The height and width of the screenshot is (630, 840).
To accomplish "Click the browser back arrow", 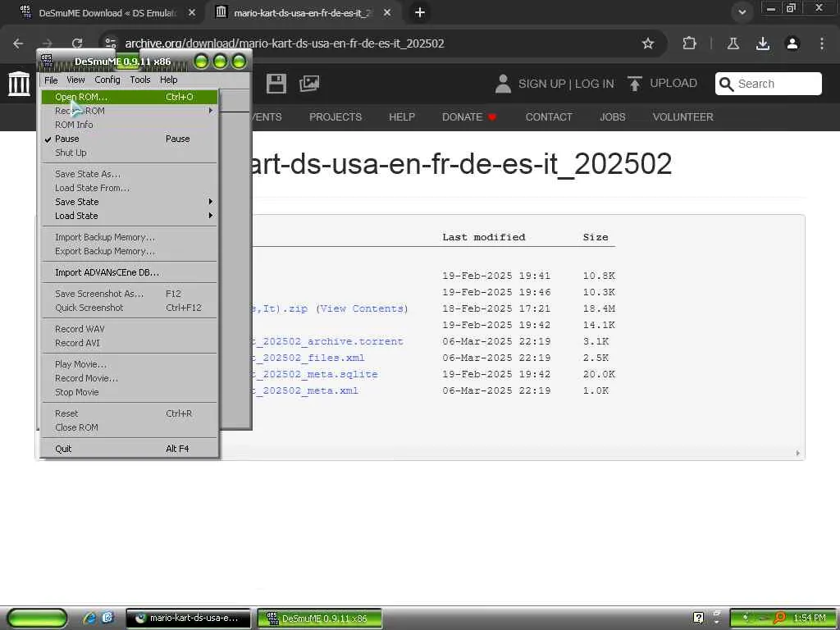I will (x=18, y=43).
